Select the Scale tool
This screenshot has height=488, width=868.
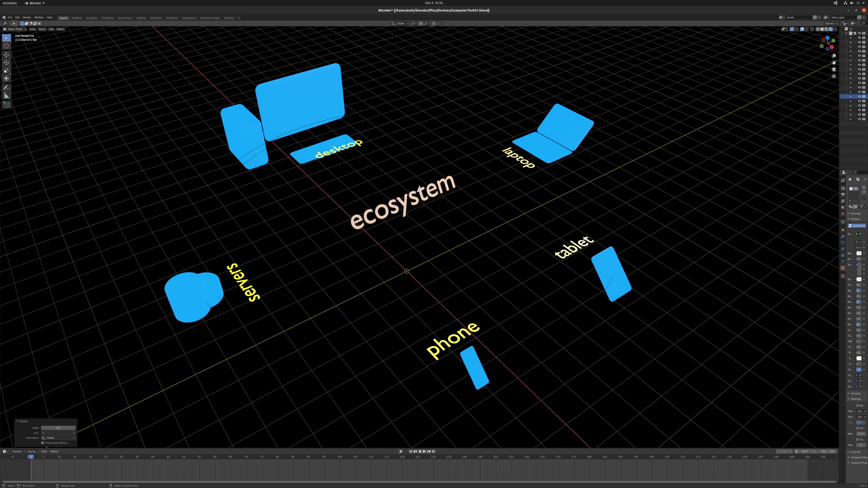point(6,71)
